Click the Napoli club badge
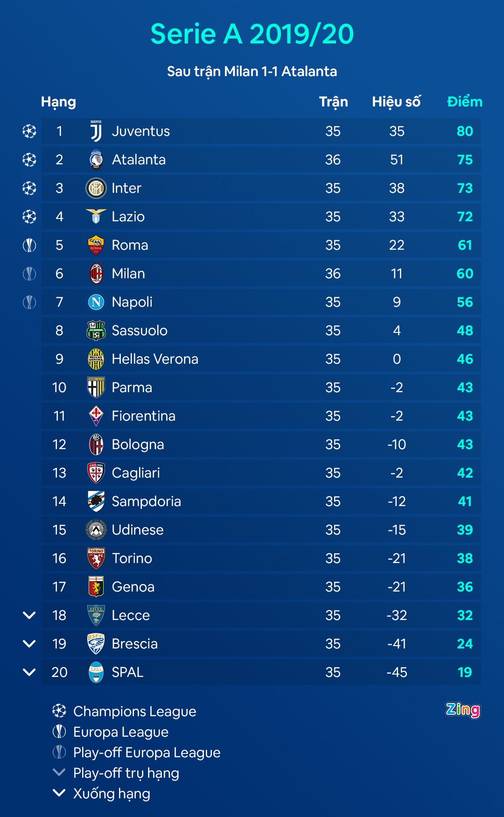This screenshot has height=817, width=504. tap(96, 302)
